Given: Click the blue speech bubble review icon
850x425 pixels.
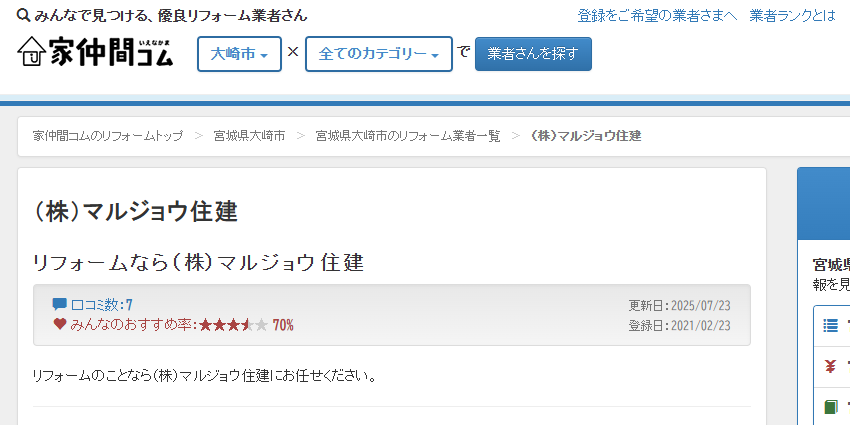Looking at the screenshot, I should (x=60, y=304).
